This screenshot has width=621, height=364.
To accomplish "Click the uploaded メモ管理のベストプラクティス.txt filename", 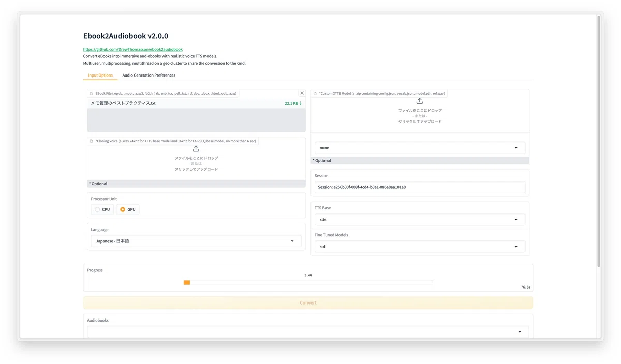I will (x=123, y=103).
